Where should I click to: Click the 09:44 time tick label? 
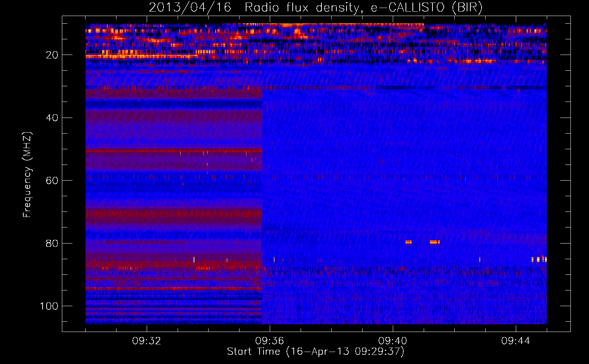point(516,341)
